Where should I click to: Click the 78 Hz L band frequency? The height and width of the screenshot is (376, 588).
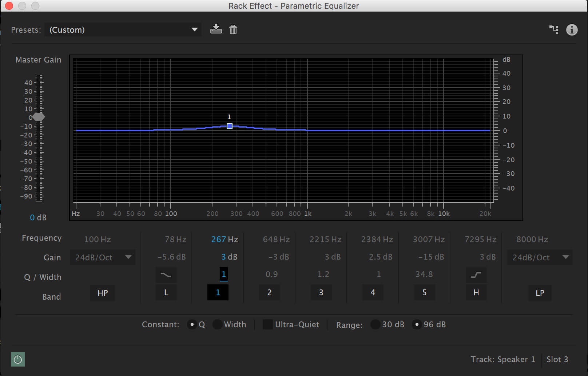pos(175,239)
